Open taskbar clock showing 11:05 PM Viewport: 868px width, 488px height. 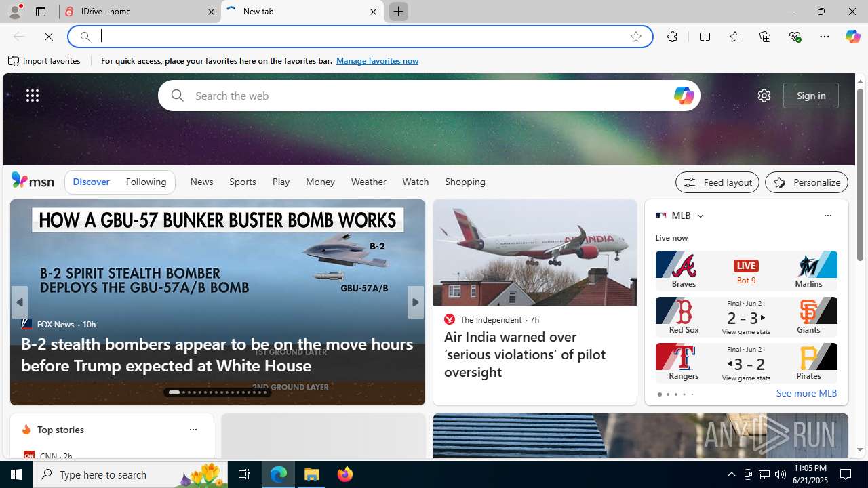(x=810, y=474)
